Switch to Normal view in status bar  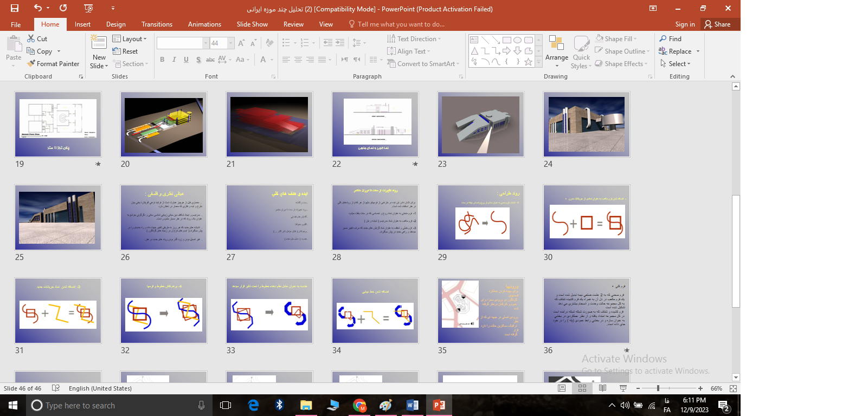pyautogui.click(x=562, y=388)
